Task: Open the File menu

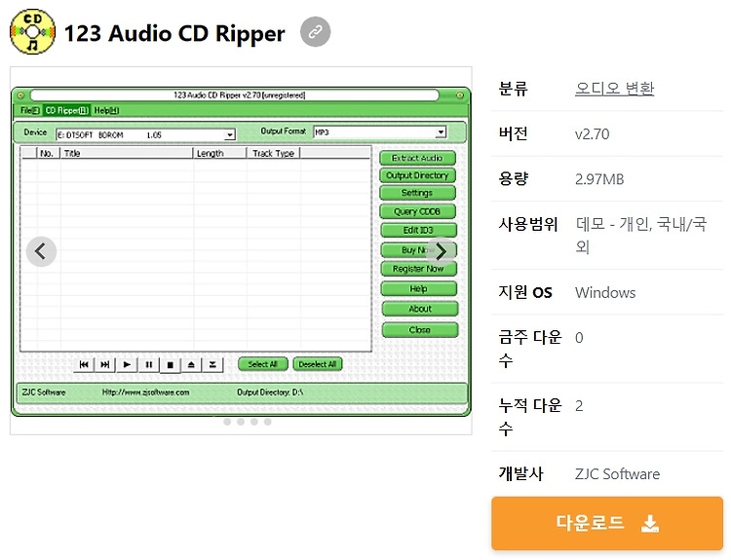Action: point(30,110)
